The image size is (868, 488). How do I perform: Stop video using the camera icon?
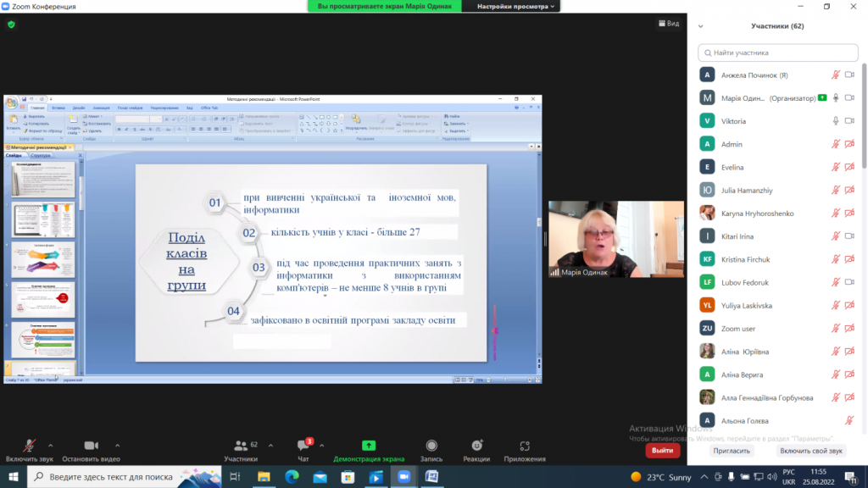pos(92,446)
